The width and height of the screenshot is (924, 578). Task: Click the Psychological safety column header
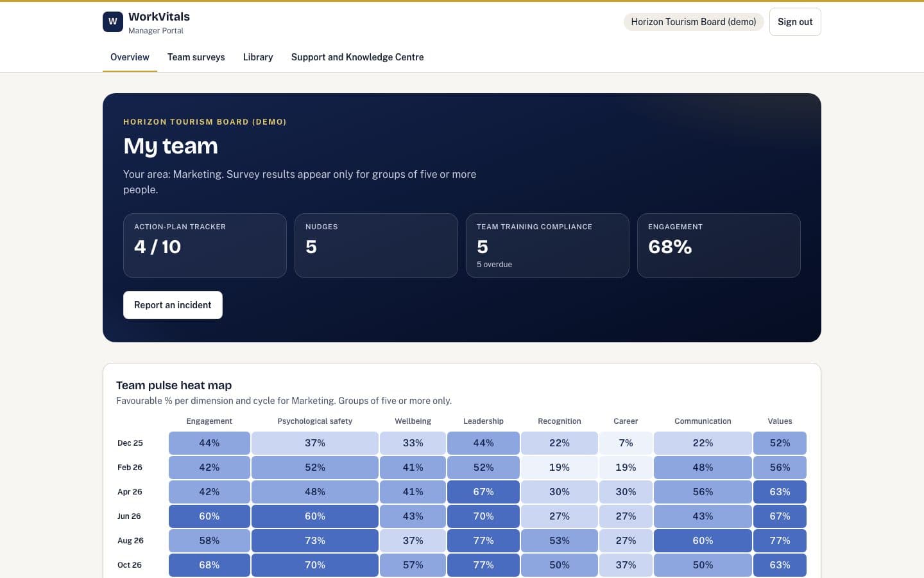(x=315, y=421)
